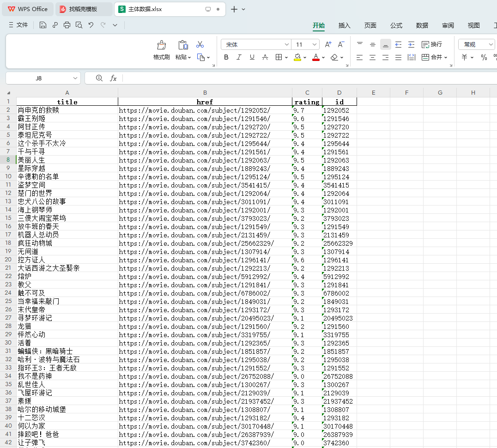Switch to the 插入 ribbon tab
The height and width of the screenshot is (448, 497).
(x=344, y=25)
